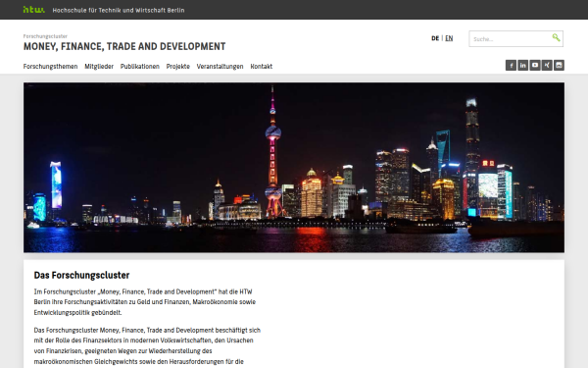Click Hochschule für Technik und Wirtschaft Berlin
This screenshot has height=368, width=588.
coord(119,10)
